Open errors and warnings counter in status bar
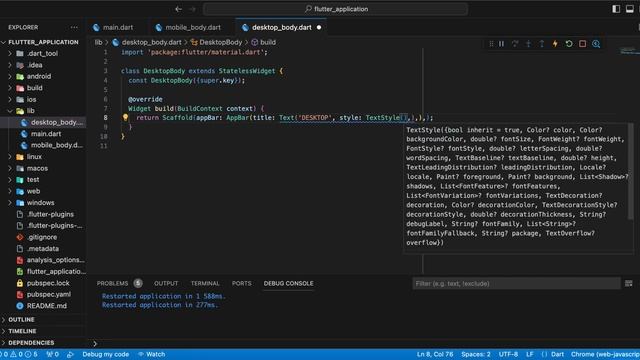This screenshot has height=360, width=640. pos(19,354)
